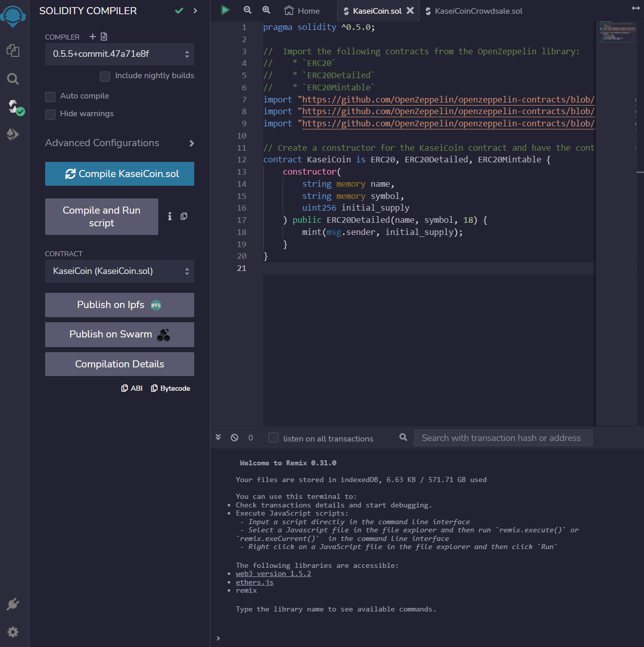Open the Plugin manager plug icon

pos(13,604)
